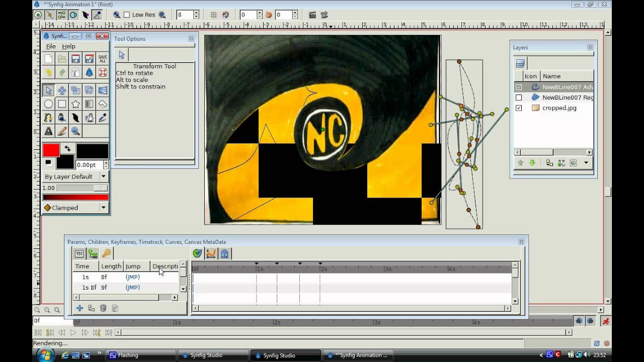Select the Circle tool
The width and height of the screenshot is (644, 362).
[x=48, y=104]
